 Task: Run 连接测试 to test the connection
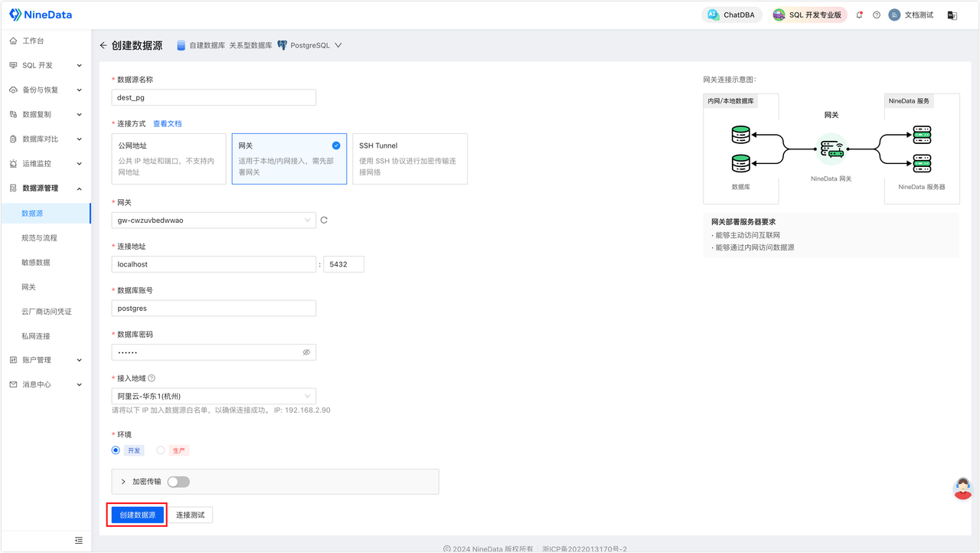pos(191,515)
